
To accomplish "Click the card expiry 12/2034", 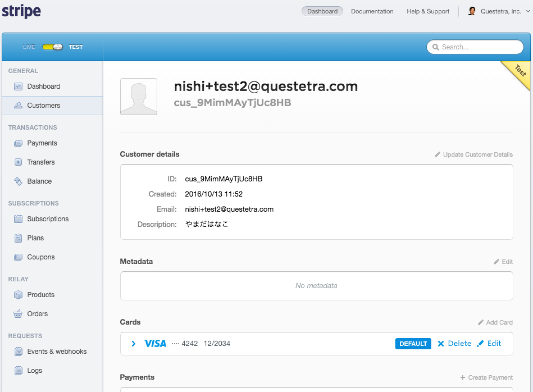I will point(217,343).
